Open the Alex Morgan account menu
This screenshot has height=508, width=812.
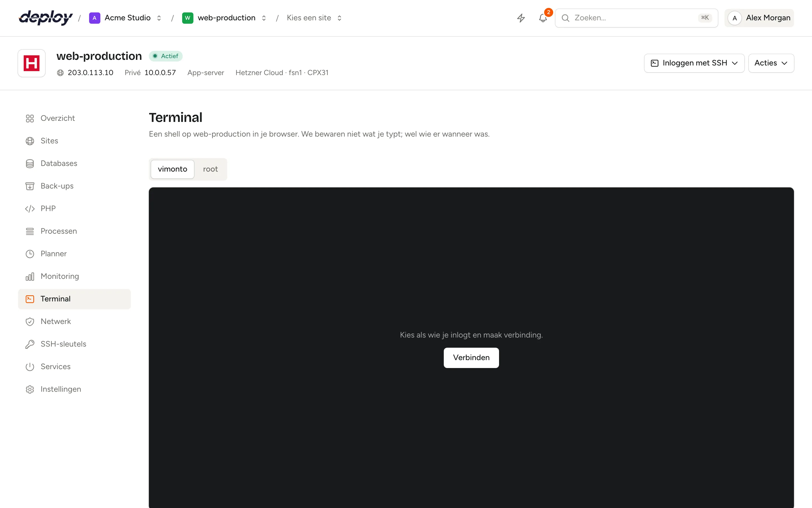point(759,18)
